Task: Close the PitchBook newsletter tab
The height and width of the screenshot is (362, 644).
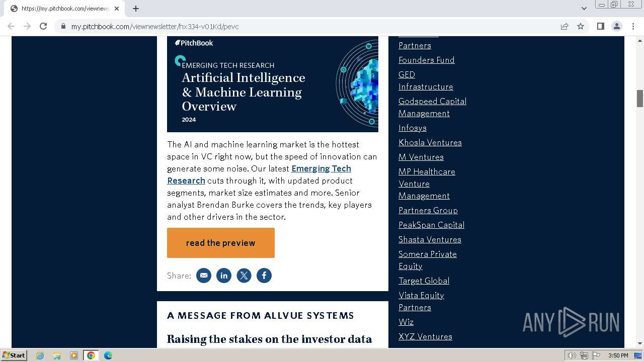Action: pyautogui.click(x=117, y=9)
